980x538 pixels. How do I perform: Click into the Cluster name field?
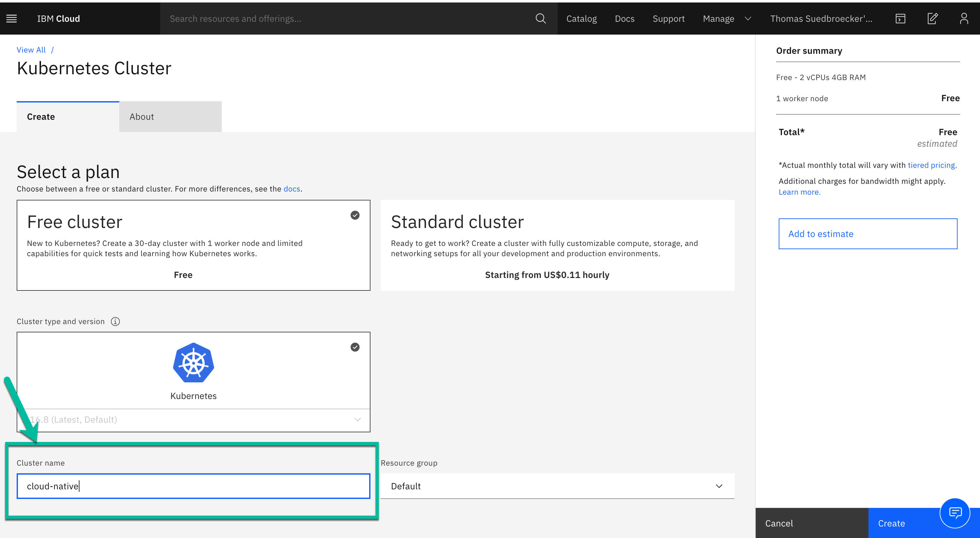tap(193, 486)
